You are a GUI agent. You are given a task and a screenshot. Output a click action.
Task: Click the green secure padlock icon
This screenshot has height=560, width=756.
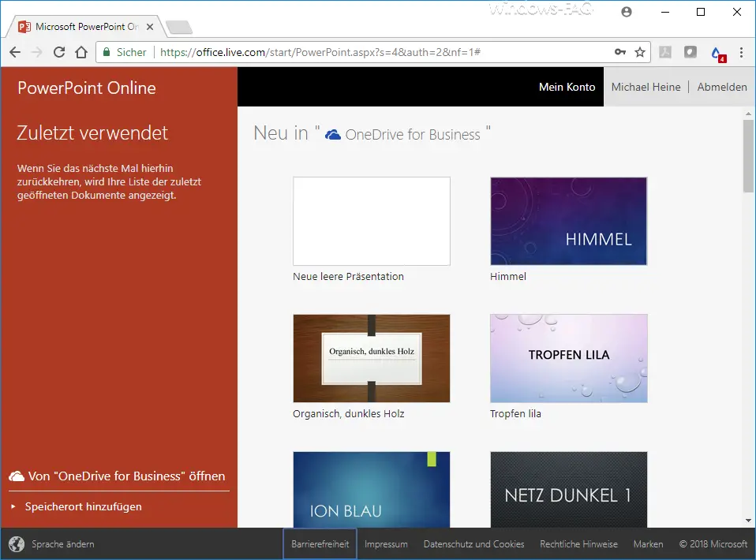pyautogui.click(x=107, y=52)
